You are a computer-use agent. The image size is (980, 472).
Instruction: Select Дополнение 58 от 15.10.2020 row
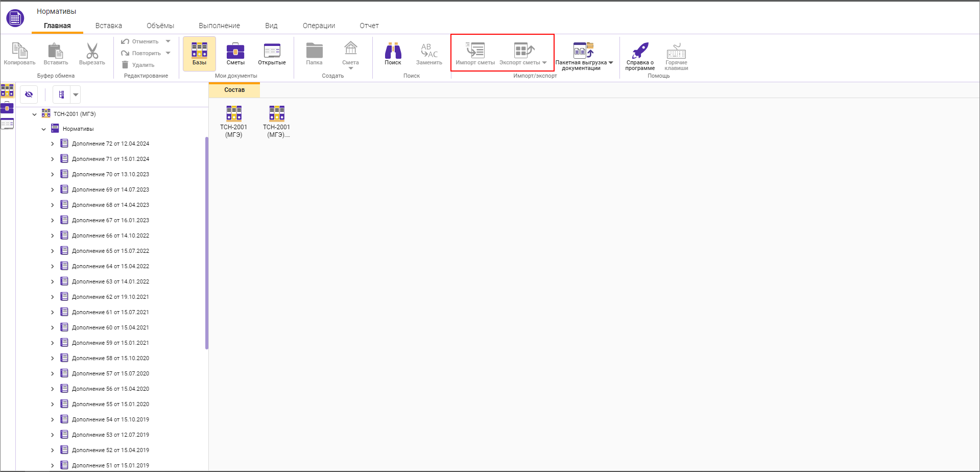[110, 358]
